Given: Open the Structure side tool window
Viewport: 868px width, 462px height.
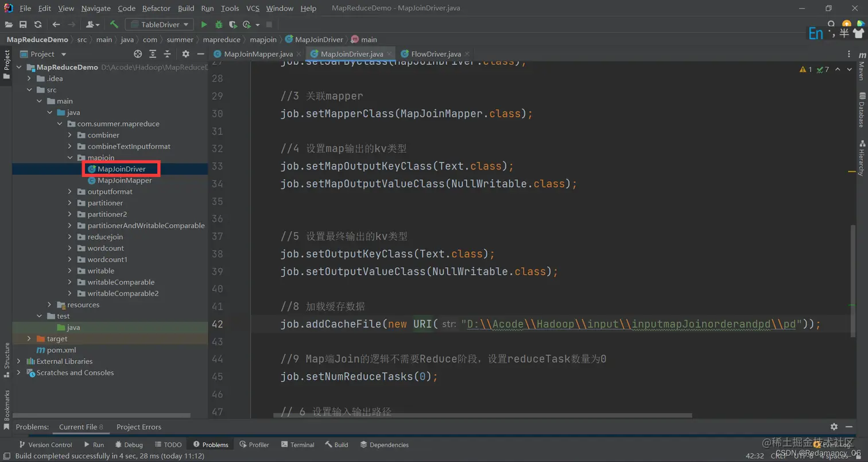Looking at the screenshot, I should click(x=6, y=360).
